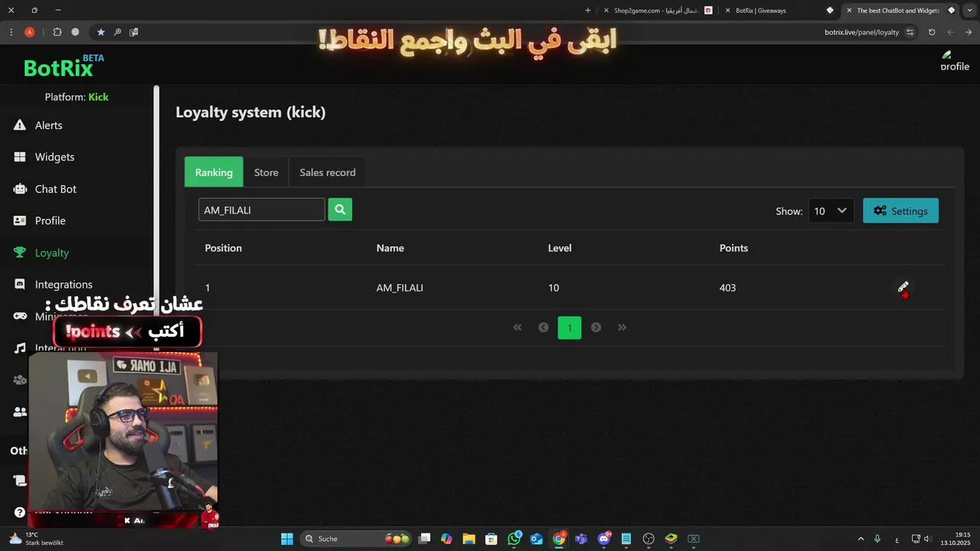
Task: Click the Interaction music note icon
Action: point(20,348)
